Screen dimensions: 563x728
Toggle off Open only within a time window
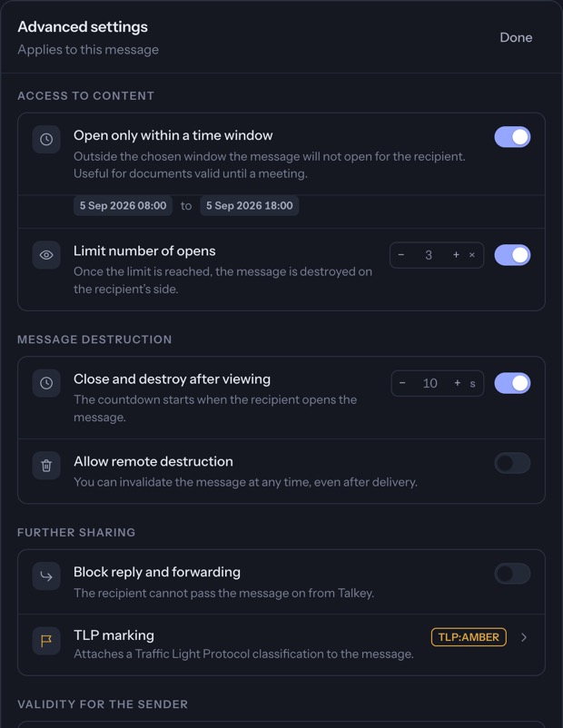[512, 137]
